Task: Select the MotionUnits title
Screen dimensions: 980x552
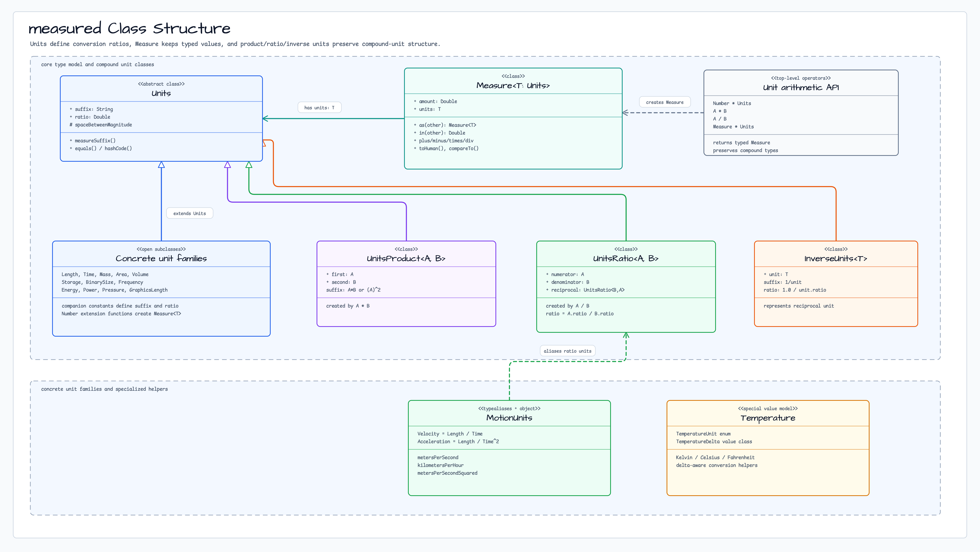Action: (509, 418)
